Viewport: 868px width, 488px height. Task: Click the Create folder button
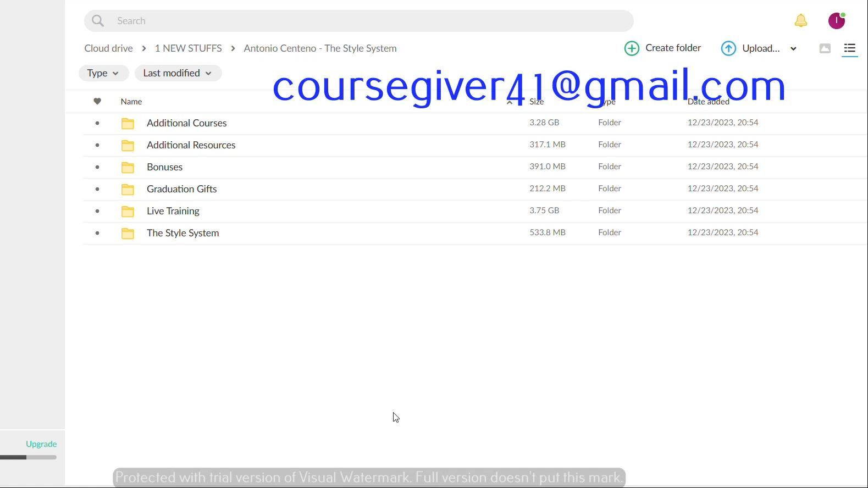click(663, 48)
